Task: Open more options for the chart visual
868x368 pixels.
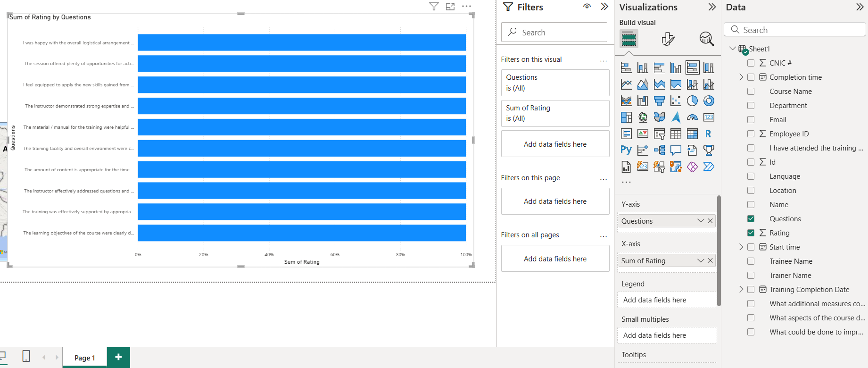Action: pyautogui.click(x=466, y=6)
